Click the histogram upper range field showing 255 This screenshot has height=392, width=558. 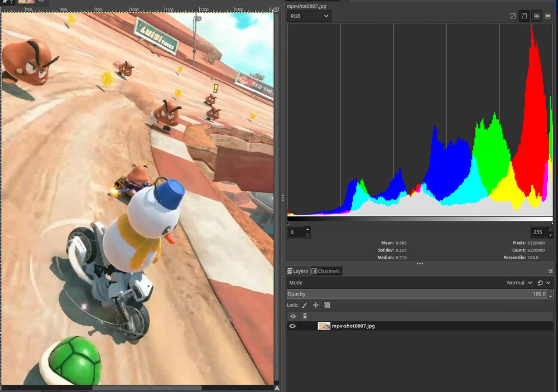(539, 233)
